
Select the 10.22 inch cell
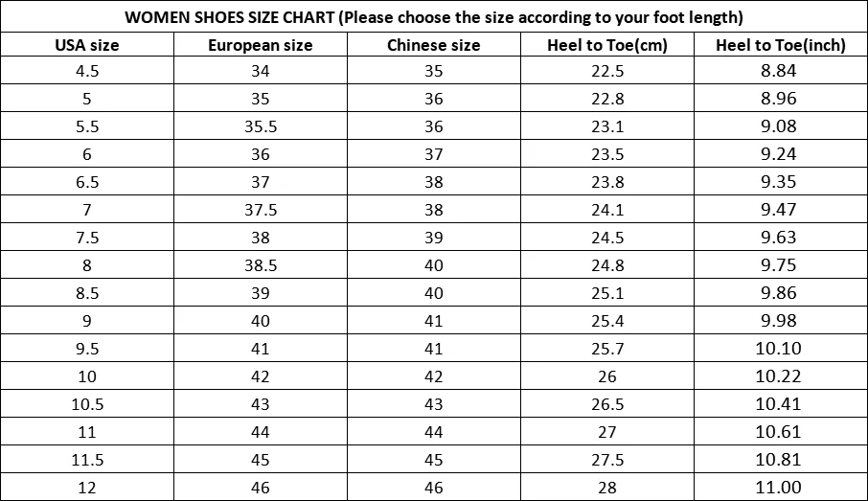point(781,376)
